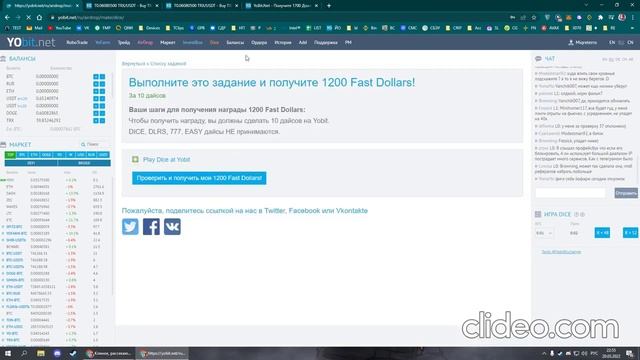This screenshot has width=640, height=360.
Task: Open the Маркет menu item
Action: 167,42
